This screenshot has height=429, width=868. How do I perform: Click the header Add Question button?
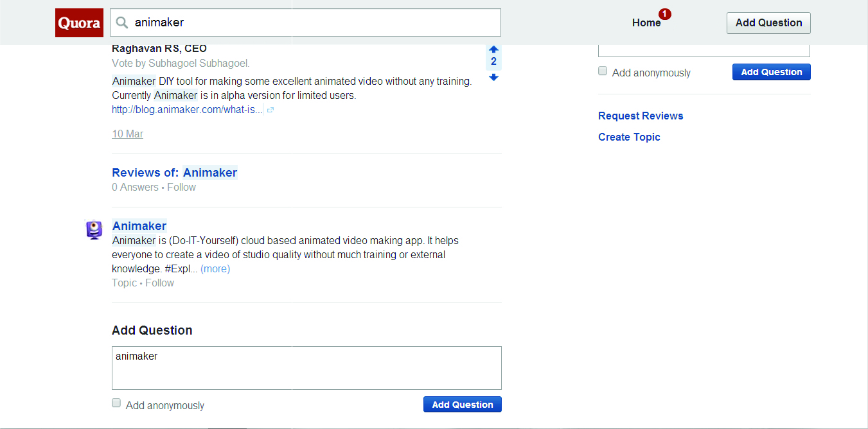768,23
